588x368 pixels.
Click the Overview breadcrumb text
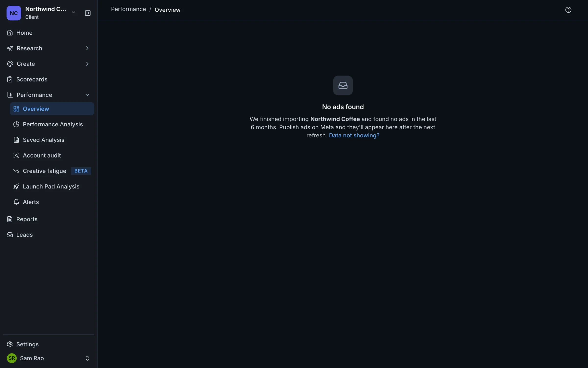pos(168,10)
